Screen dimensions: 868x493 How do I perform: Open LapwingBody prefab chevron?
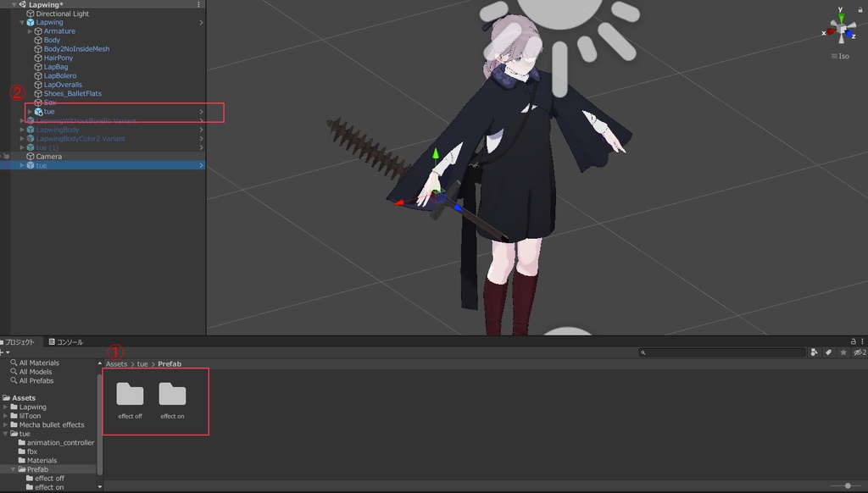coord(201,130)
